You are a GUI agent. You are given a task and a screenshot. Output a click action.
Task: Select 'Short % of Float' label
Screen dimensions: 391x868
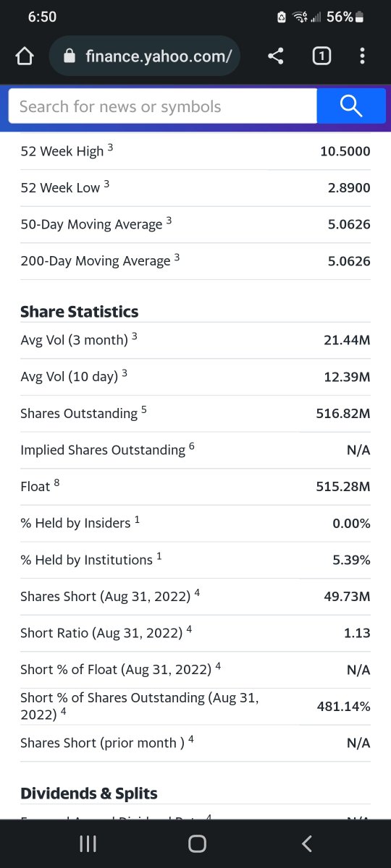(116, 670)
